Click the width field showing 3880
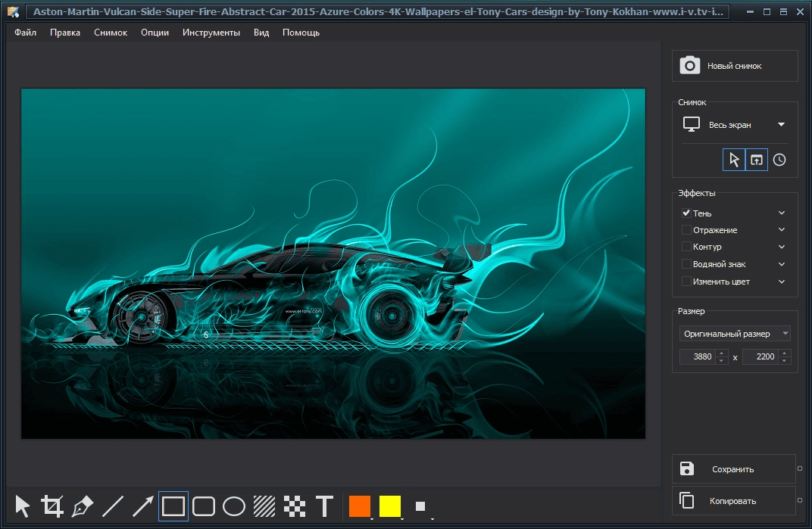The height and width of the screenshot is (529, 812). pyautogui.click(x=698, y=356)
